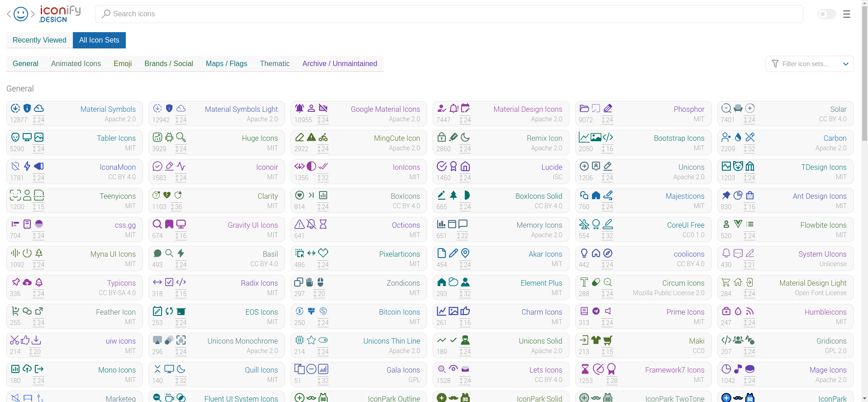868x402 pixels.
Task: Expand the Filter icon sets dropdown arrow
Action: 845,64
